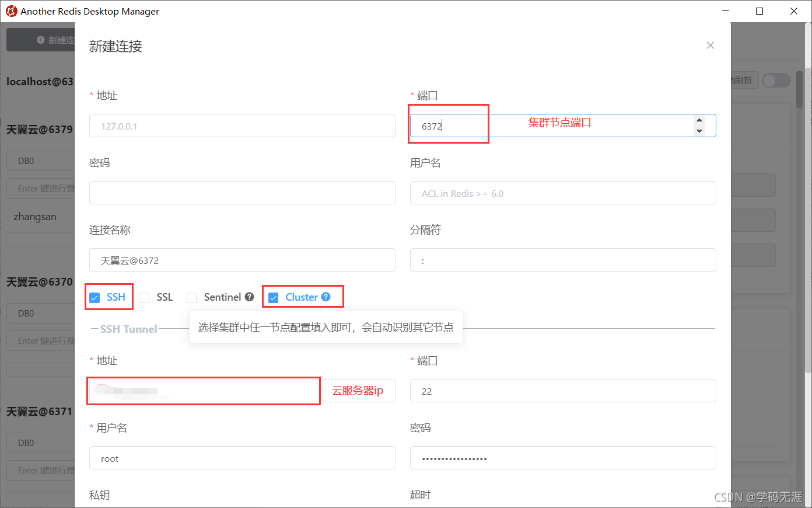Viewport: 812px width, 508px height.
Task: Toggle the auto refresh switch in main window
Action: [x=776, y=80]
